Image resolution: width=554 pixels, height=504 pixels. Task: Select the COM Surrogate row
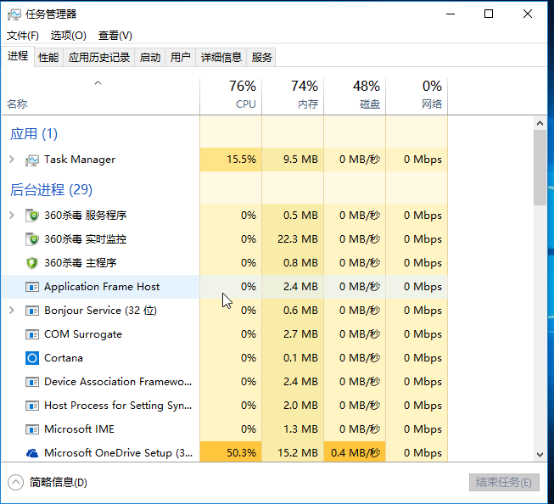click(225, 334)
